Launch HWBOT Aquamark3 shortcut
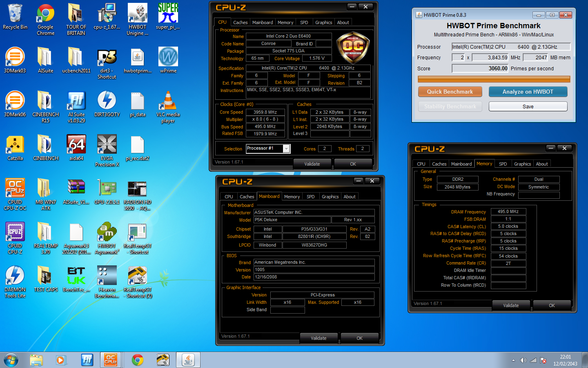This screenshot has height=368, width=588. click(107, 238)
